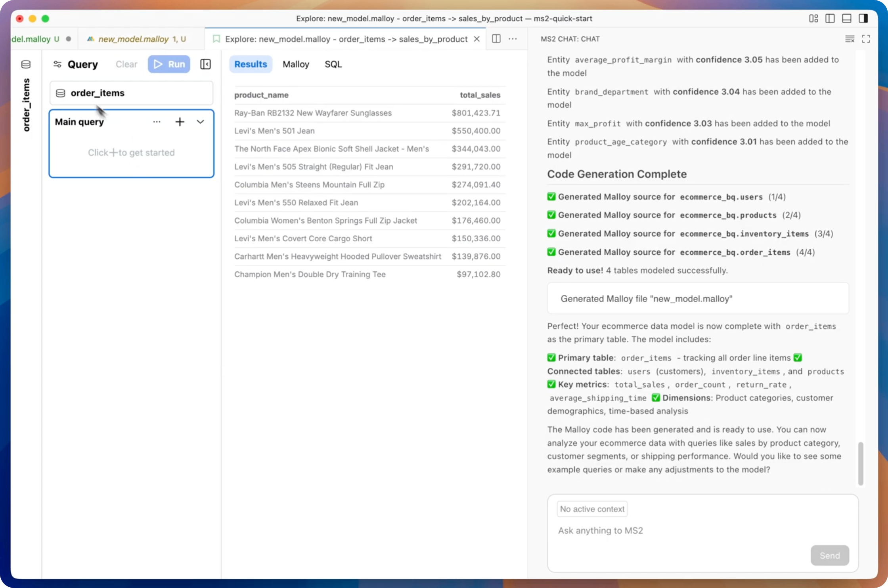
Task: Clear chat using list-clear icon
Action: (849, 39)
